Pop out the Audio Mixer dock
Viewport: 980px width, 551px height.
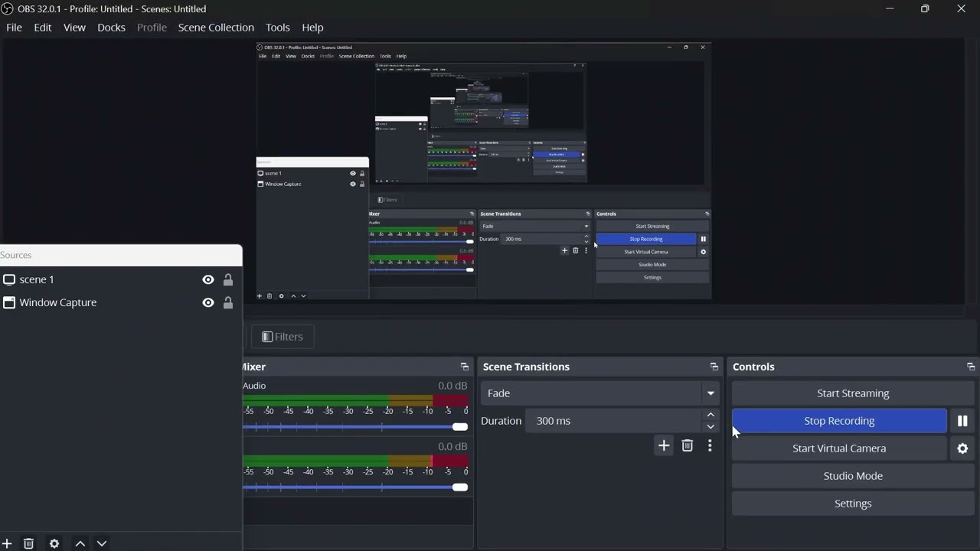tap(464, 367)
